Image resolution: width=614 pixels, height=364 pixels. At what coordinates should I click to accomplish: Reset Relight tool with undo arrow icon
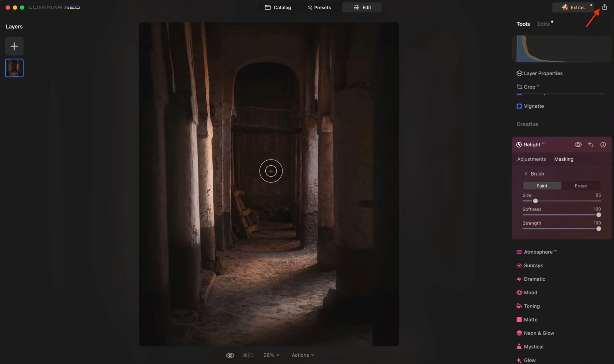[590, 145]
